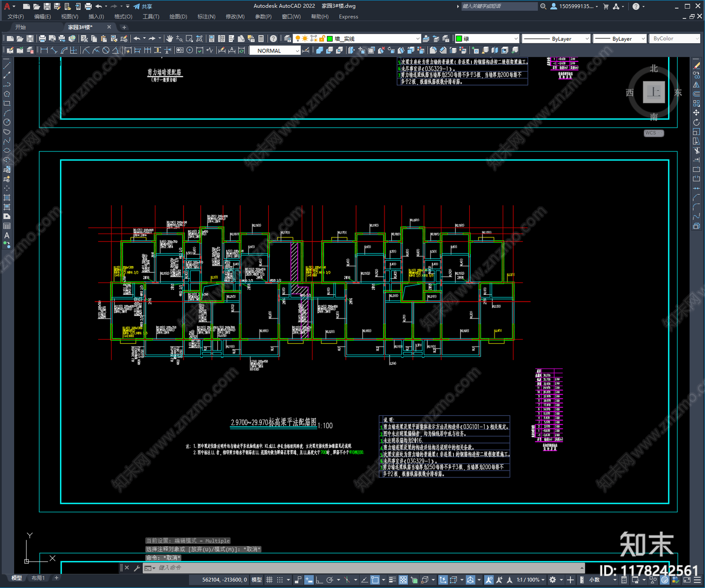This screenshot has width=705, height=588.
Task: Expand the AutoCAD application menu A button
Action: point(9,6)
